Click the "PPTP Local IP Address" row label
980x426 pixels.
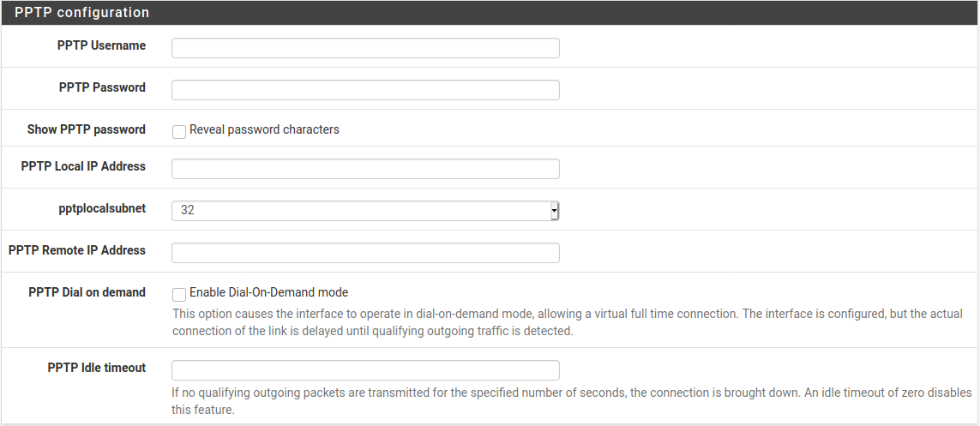83,166
